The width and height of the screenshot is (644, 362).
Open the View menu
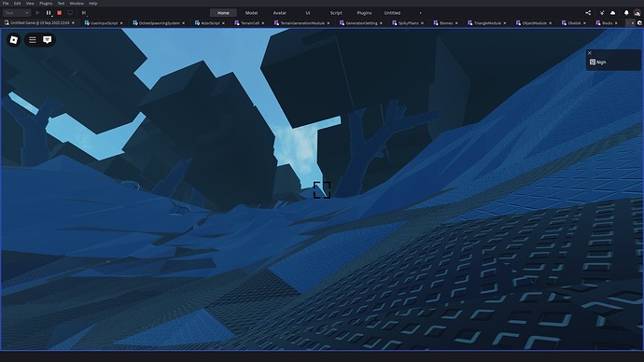coord(30,4)
